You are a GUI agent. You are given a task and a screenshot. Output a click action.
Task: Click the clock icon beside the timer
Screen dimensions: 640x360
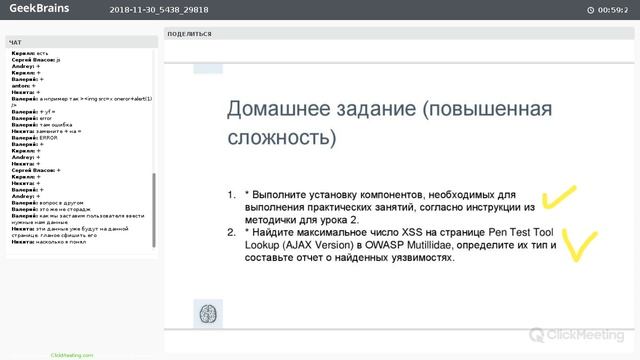click(590, 10)
